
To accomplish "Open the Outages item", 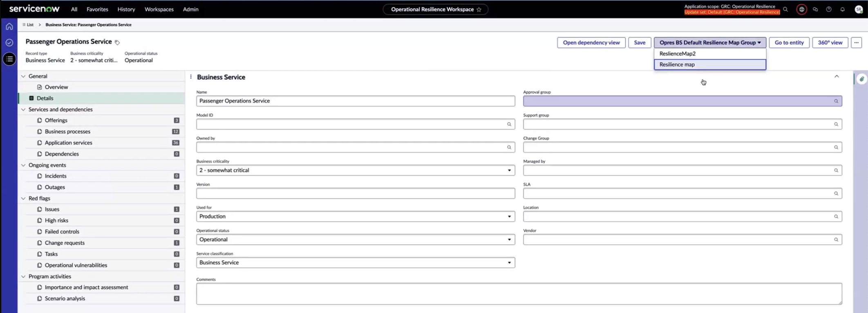I will [55, 187].
